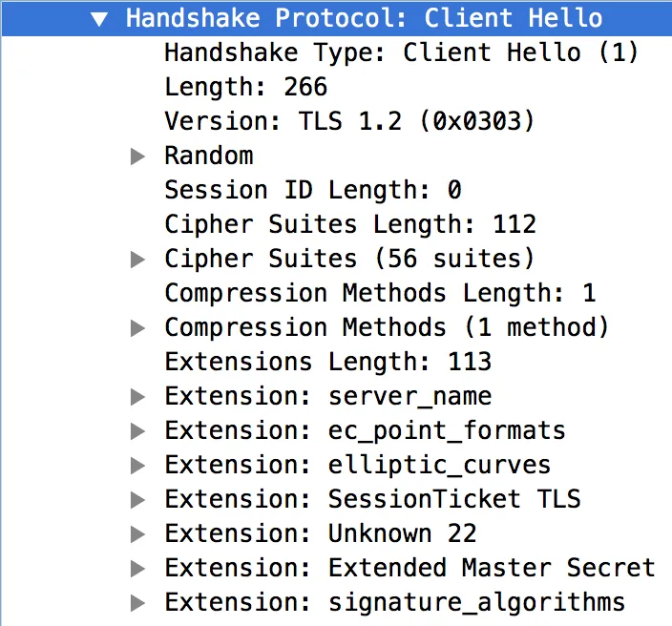Select the Extension: server_name text

tap(327, 396)
